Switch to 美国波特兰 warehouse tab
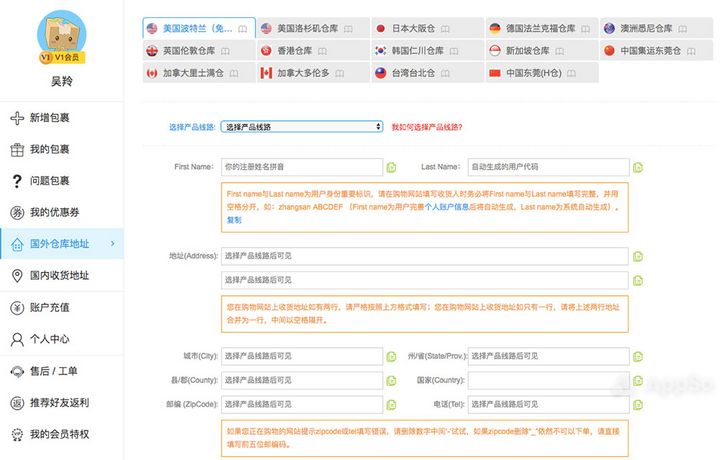Image resolution: width=720 pixels, height=460 pixels. [x=199, y=28]
